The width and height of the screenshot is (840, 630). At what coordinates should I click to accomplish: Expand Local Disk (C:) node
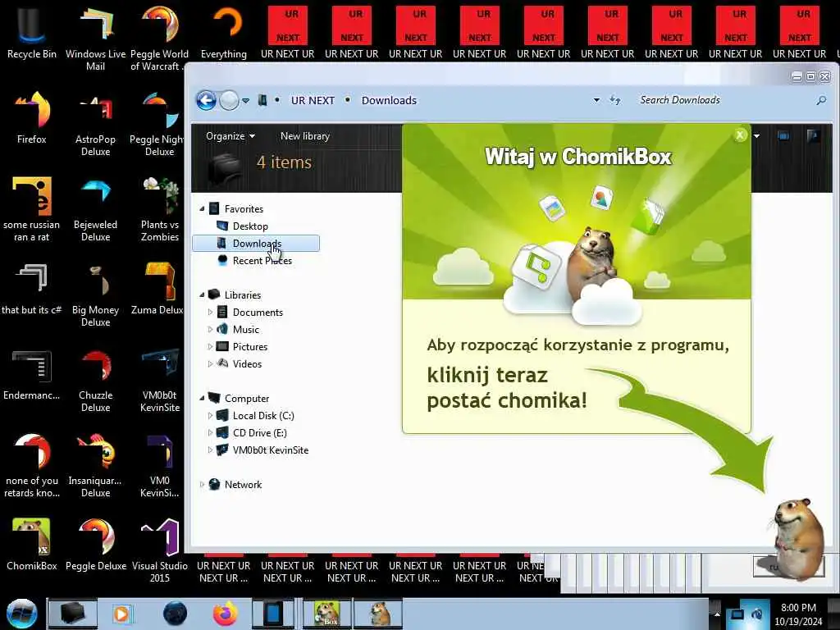210,416
